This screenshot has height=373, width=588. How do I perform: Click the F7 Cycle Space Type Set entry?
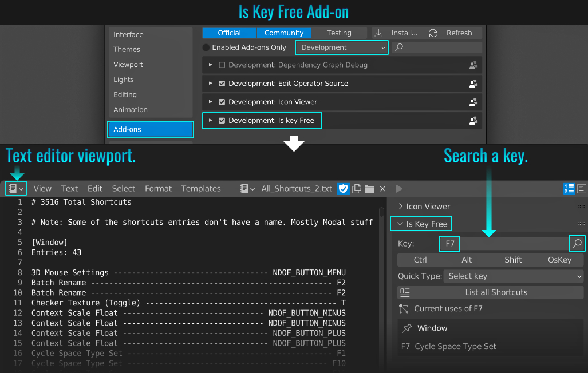click(x=449, y=346)
